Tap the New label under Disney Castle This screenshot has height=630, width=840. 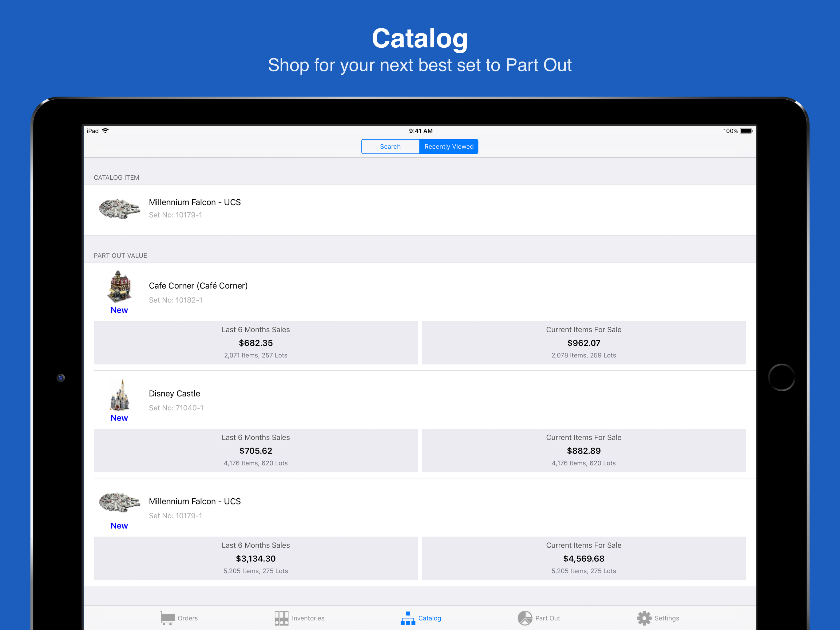coord(119,418)
